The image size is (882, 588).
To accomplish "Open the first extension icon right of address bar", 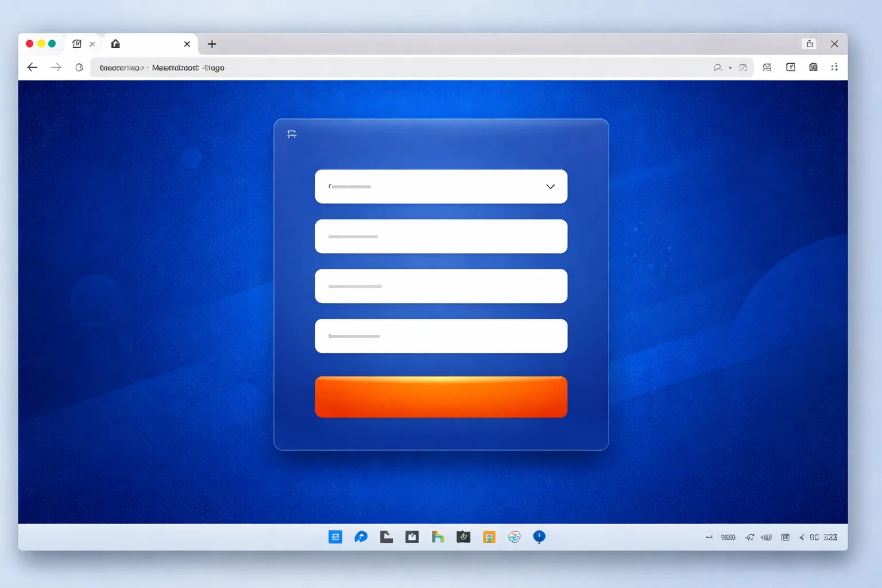I will point(767,67).
